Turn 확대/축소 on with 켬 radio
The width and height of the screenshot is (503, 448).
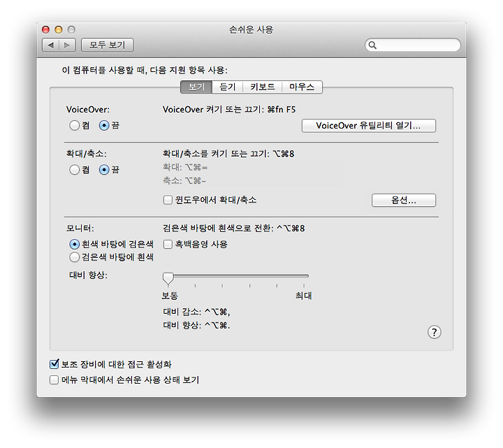pos(75,169)
